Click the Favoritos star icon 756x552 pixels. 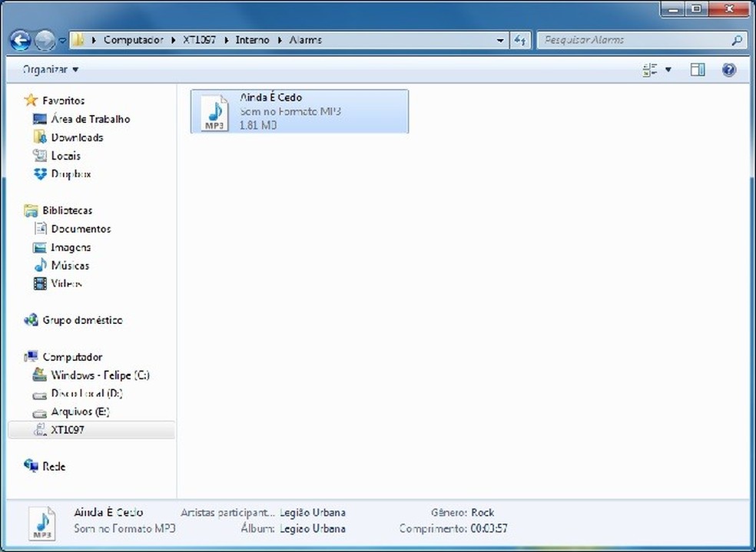(x=31, y=100)
